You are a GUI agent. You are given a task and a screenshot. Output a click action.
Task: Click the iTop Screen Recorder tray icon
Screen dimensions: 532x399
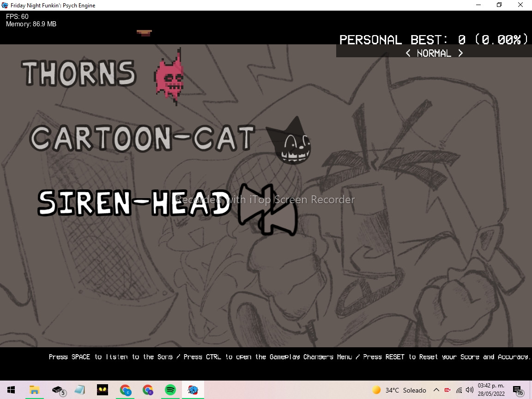point(447,389)
